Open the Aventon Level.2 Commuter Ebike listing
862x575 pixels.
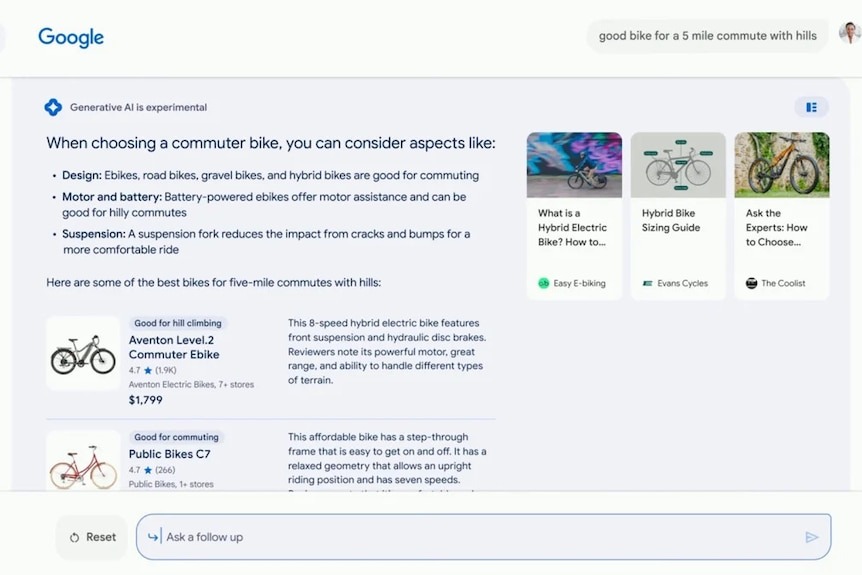click(x=174, y=347)
